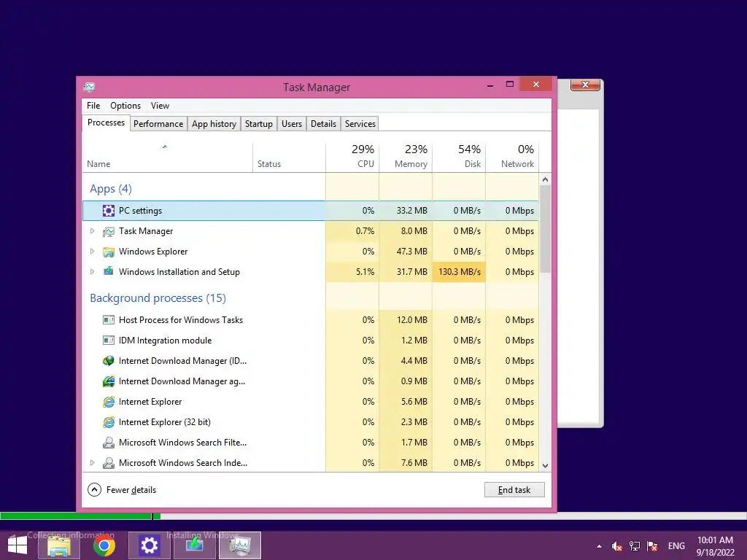Image resolution: width=747 pixels, height=560 pixels.
Task: Switch to the Startup tab
Action: point(259,124)
